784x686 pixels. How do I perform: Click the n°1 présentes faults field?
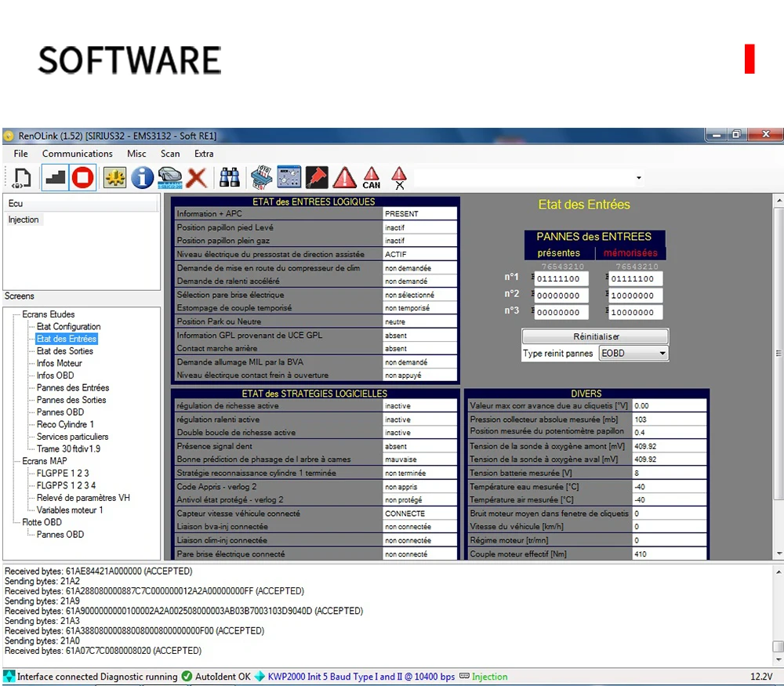tap(561, 278)
